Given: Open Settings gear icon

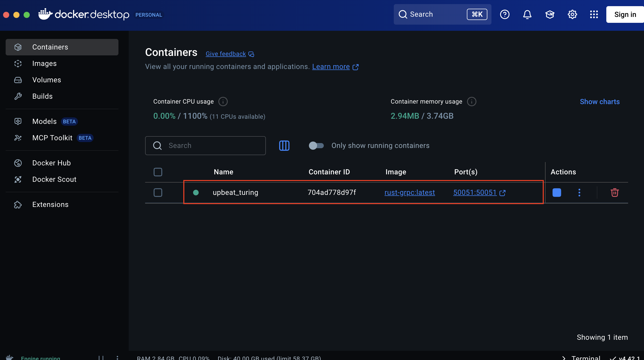Looking at the screenshot, I should (572, 14).
